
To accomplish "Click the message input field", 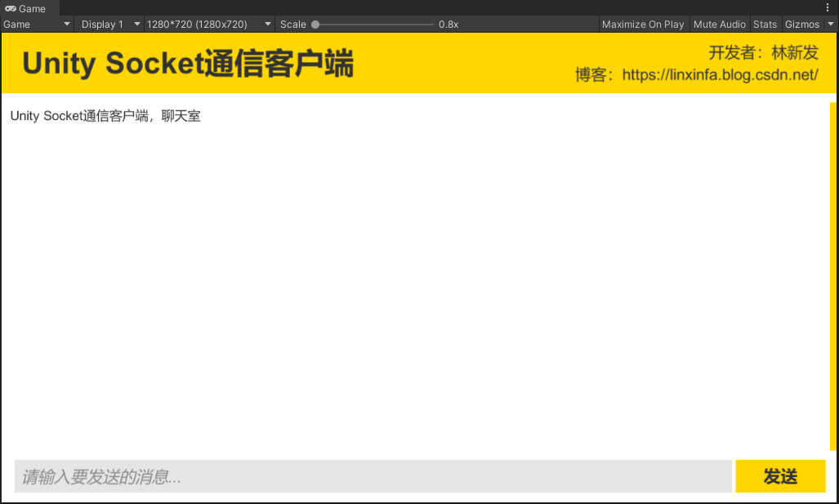I will pos(373,476).
